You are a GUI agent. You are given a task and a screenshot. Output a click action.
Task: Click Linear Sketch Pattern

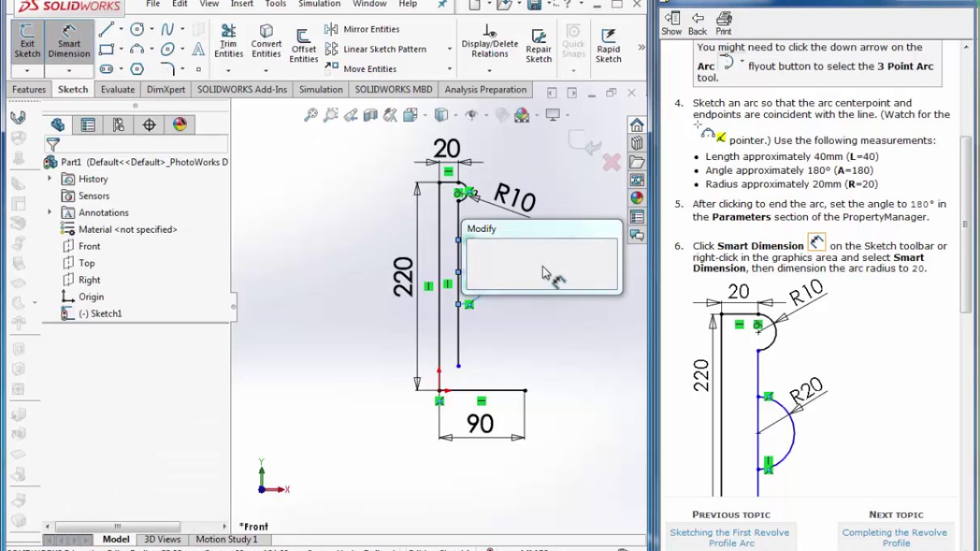coord(376,49)
